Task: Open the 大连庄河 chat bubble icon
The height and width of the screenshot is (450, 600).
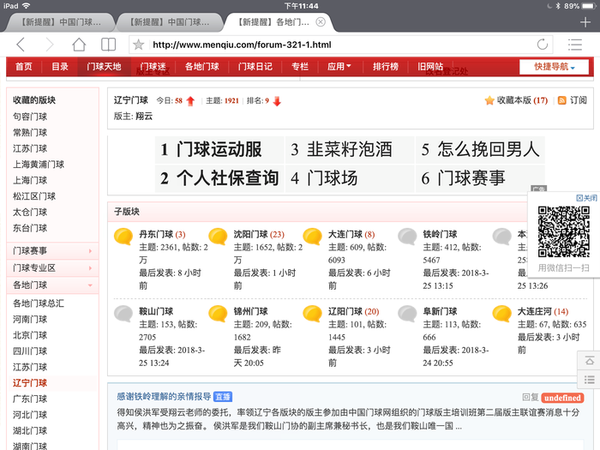Action: 502,314
